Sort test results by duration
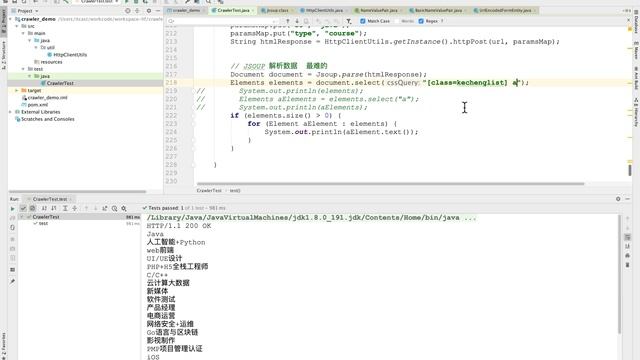Screen dimensions: 640x360 tap(53, 209)
